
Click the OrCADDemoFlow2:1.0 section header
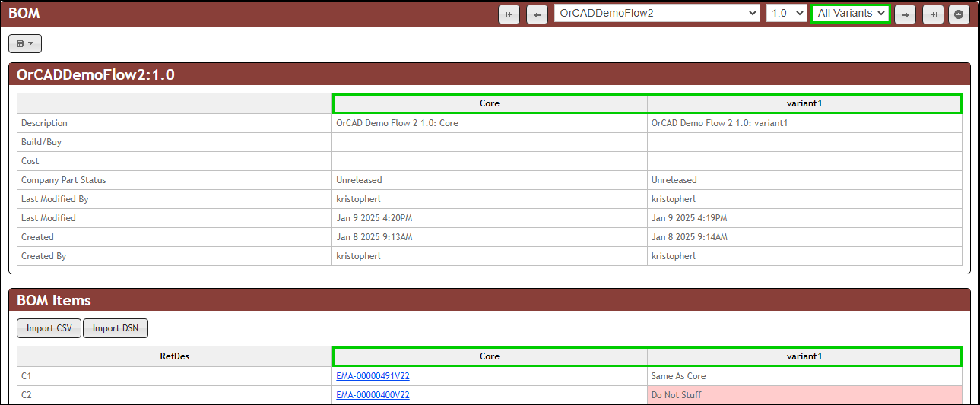[96, 74]
